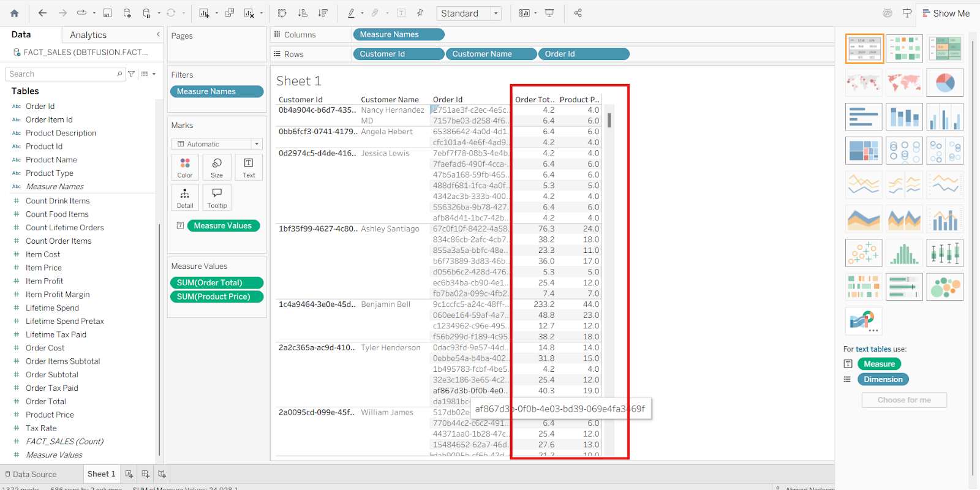Viewport: 980px width, 490px height.
Task: Open presentation mode from the toolbar
Action: point(549,13)
